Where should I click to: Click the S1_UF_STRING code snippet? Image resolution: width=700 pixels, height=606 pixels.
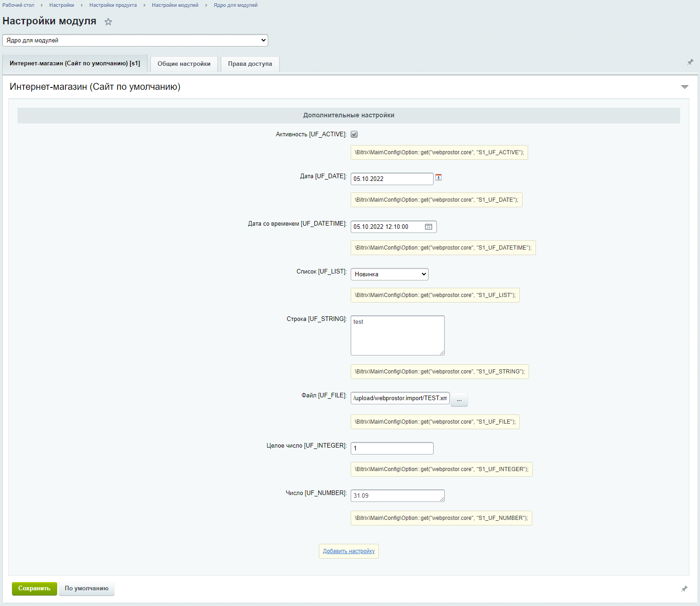coord(440,372)
